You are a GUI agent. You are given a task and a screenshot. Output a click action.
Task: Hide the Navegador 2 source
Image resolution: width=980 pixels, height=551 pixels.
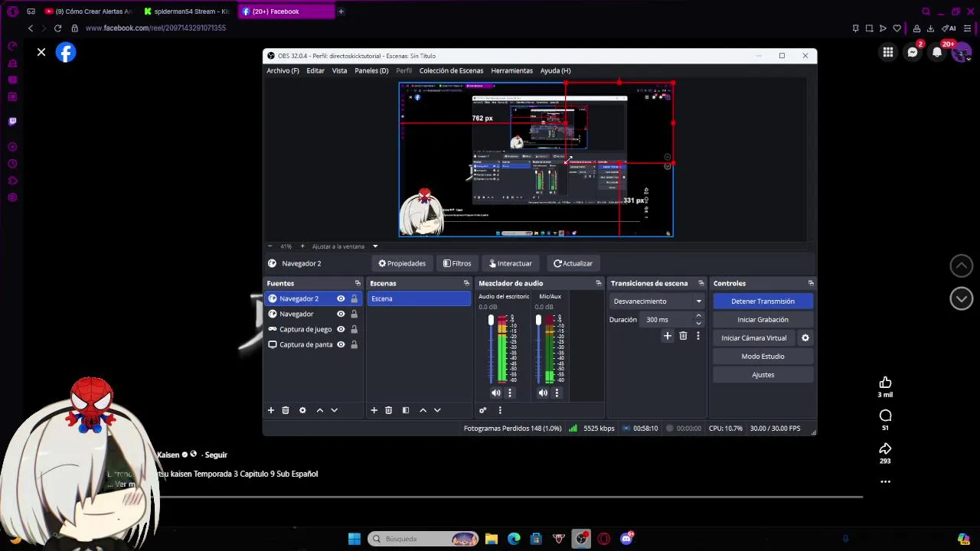(341, 298)
